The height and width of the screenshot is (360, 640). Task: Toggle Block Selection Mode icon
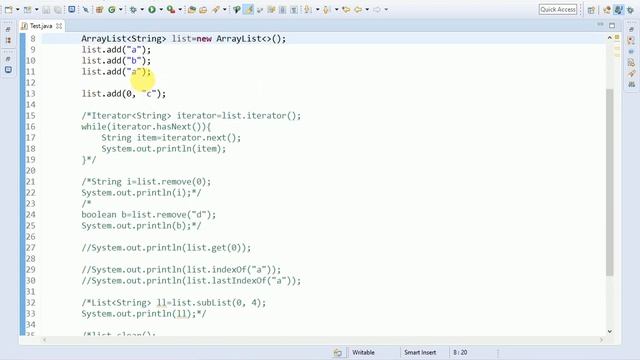coord(282,9)
